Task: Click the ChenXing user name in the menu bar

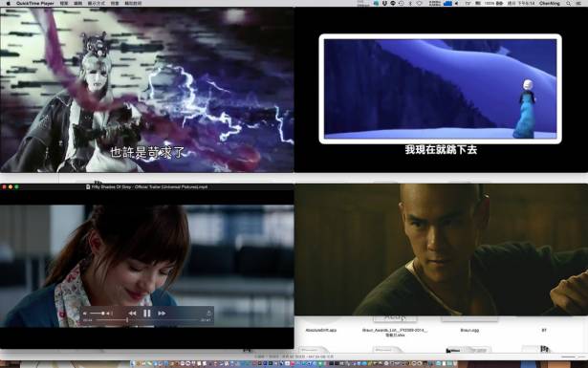Action: [550, 3]
